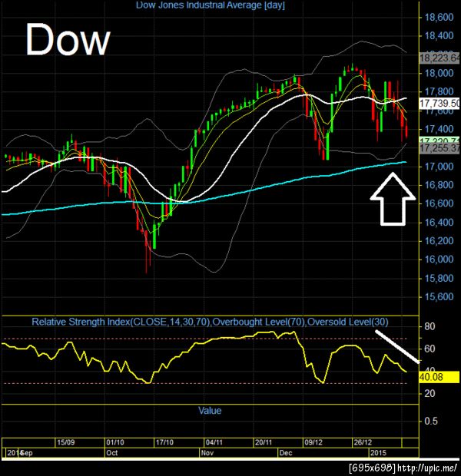Select the 16,800 price axis label
This screenshot has height=476, width=461.
point(439,185)
